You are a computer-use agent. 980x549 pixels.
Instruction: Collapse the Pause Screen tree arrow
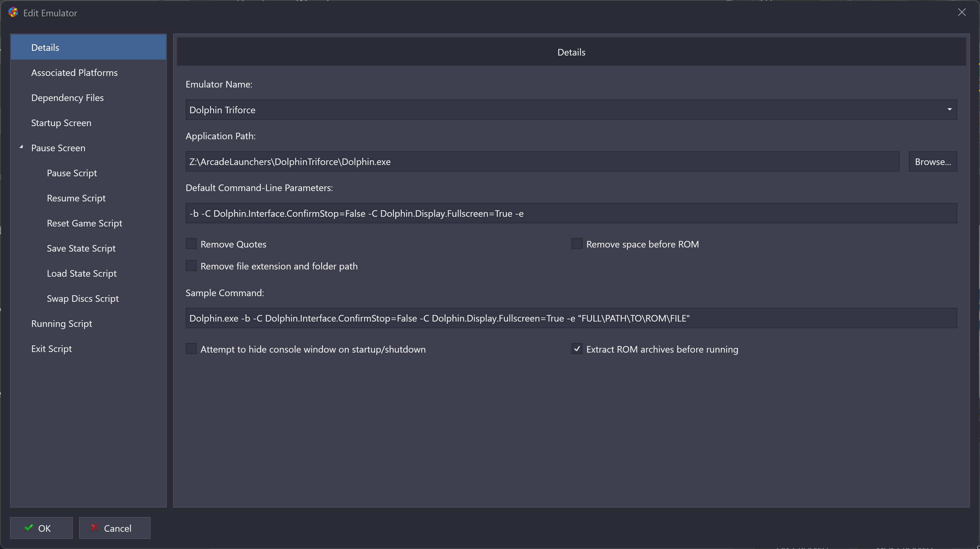21,147
